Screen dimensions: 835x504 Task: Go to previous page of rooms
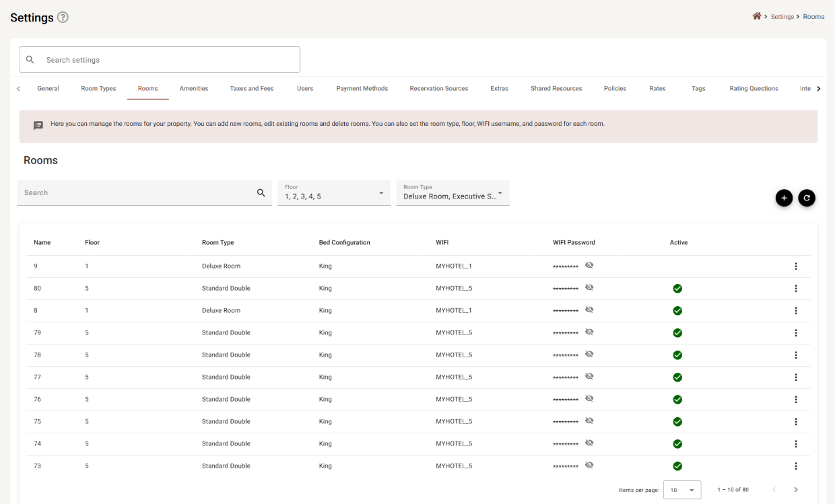774,490
